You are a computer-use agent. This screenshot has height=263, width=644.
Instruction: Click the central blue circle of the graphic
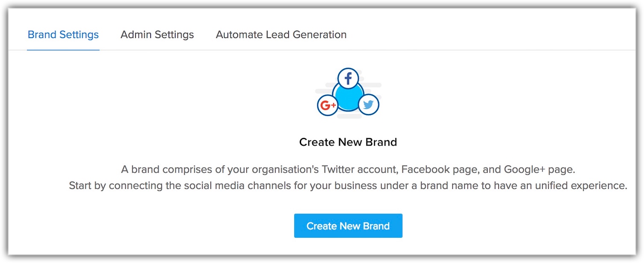pos(348,96)
